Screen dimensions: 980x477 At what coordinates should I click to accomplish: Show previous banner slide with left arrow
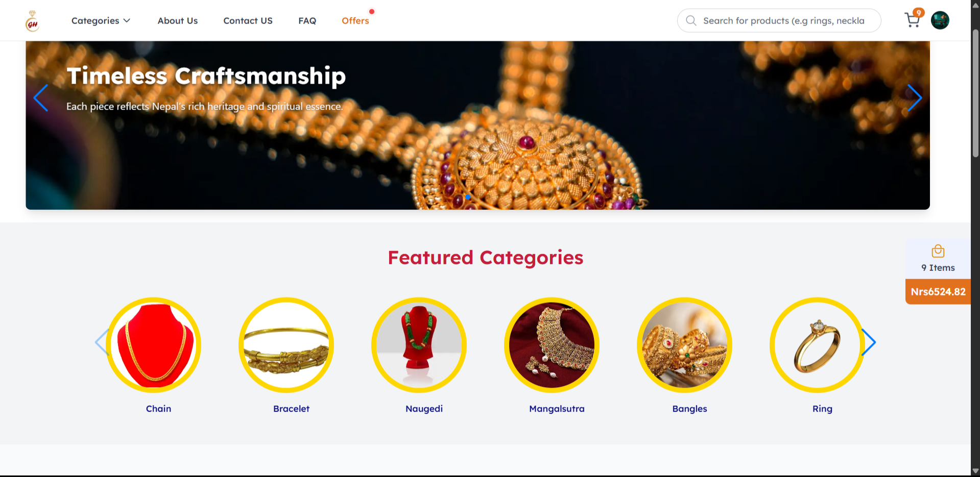click(41, 98)
